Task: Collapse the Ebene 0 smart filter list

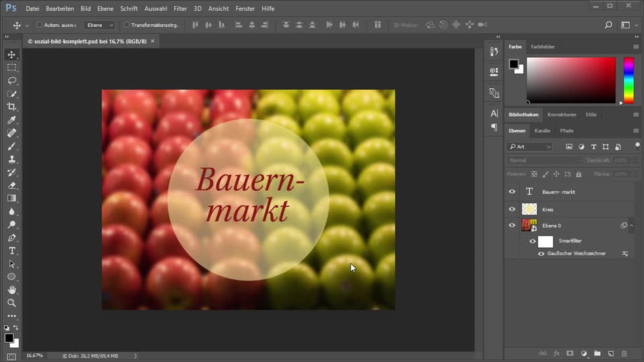Action: pos(631,226)
